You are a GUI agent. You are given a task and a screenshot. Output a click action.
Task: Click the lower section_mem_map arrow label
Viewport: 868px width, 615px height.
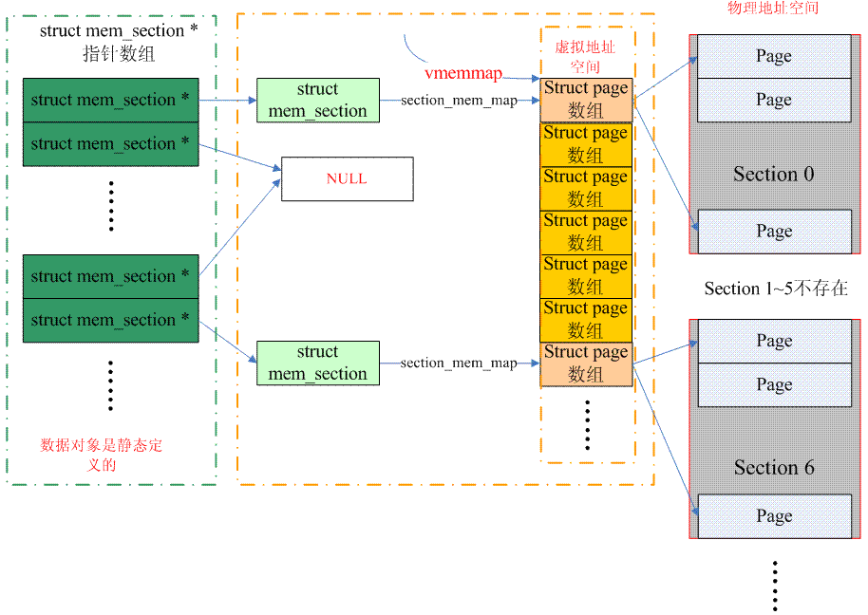[459, 363]
